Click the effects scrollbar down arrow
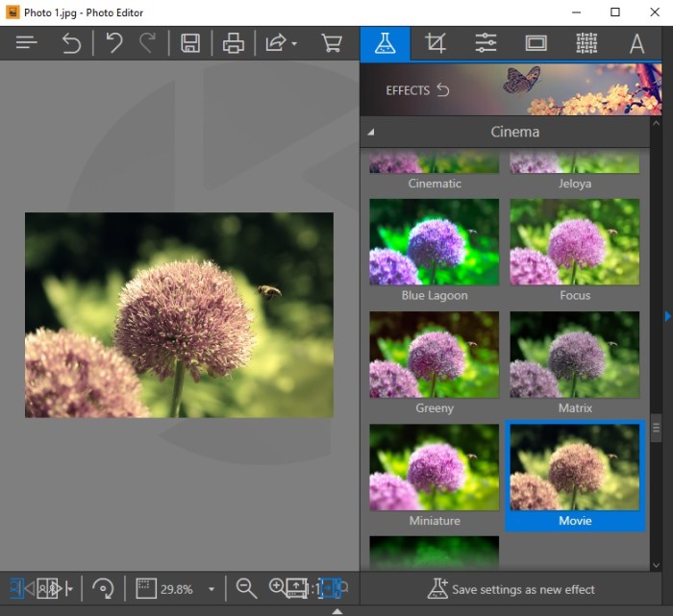 [x=656, y=565]
